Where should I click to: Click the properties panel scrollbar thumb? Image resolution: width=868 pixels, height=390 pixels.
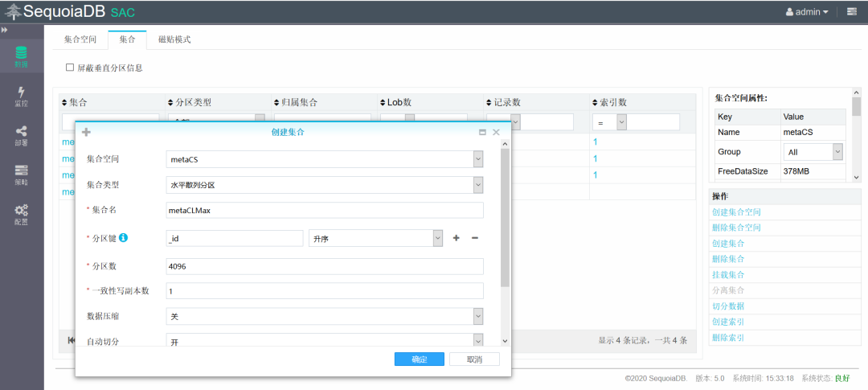(x=857, y=106)
